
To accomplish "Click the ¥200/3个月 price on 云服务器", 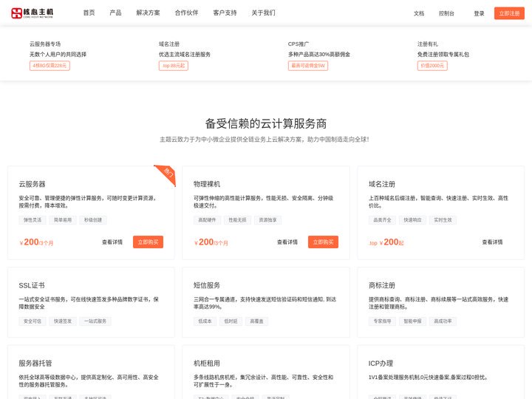I will pos(36,242).
